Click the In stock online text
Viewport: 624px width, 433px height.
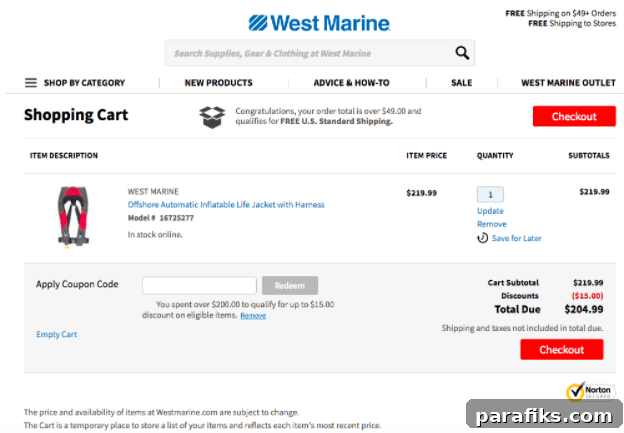point(155,234)
